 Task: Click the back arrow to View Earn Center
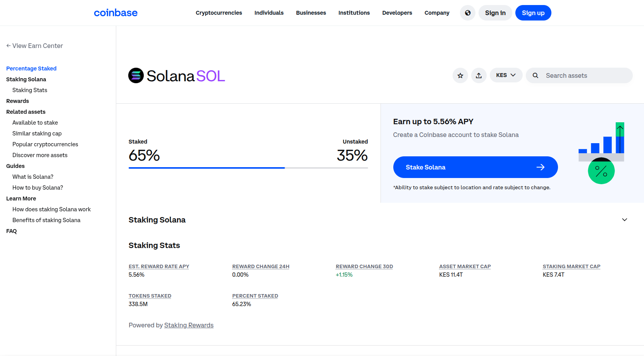coord(8,46)
